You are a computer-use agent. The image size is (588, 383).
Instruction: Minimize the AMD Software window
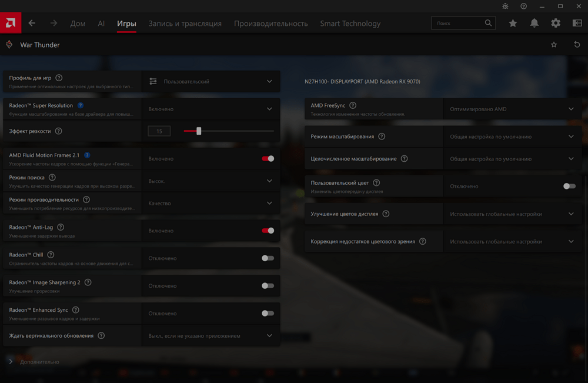pyautogui.click(x=542, y=6)
